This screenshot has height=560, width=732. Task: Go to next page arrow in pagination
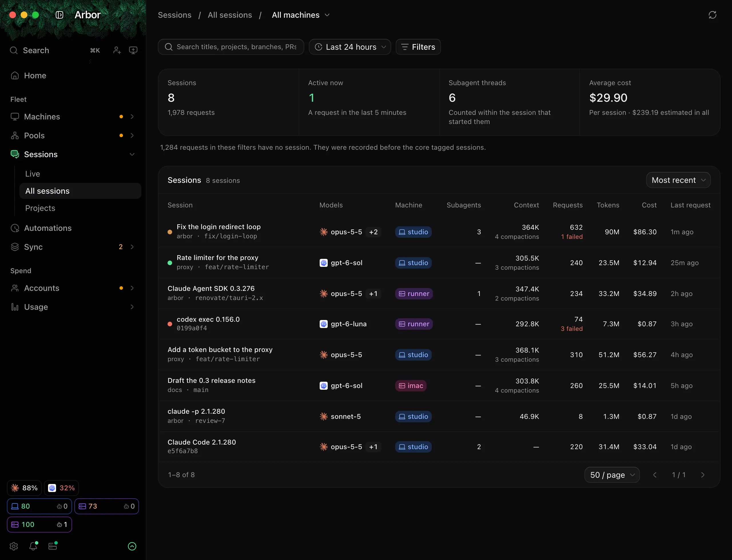[703, 475]
